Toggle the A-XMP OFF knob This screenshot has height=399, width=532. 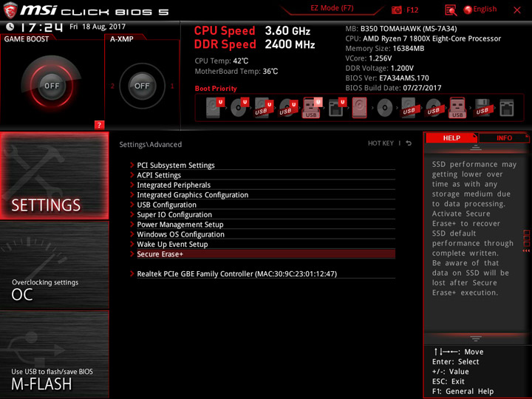[142, 86]
